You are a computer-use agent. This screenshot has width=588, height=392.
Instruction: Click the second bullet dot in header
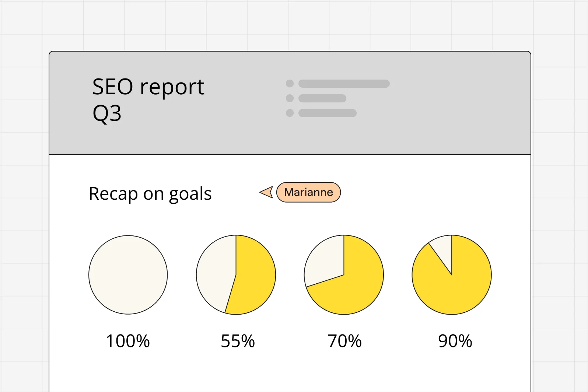(290, 98)
